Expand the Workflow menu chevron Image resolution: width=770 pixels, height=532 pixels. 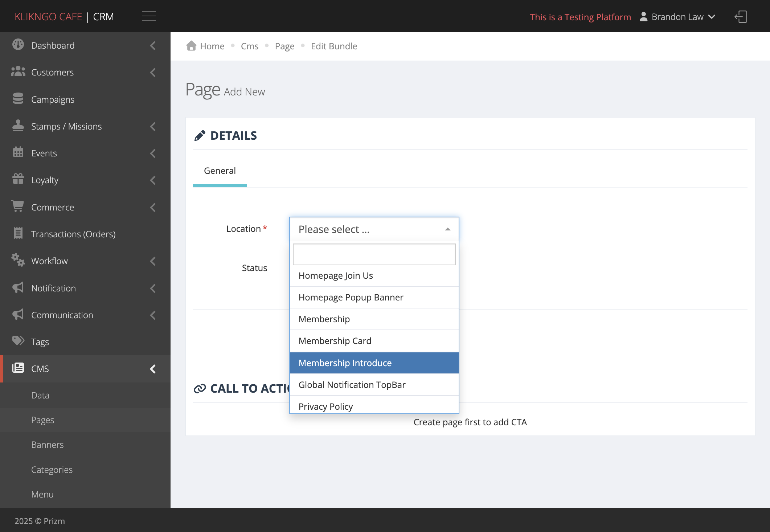(153, 261)
